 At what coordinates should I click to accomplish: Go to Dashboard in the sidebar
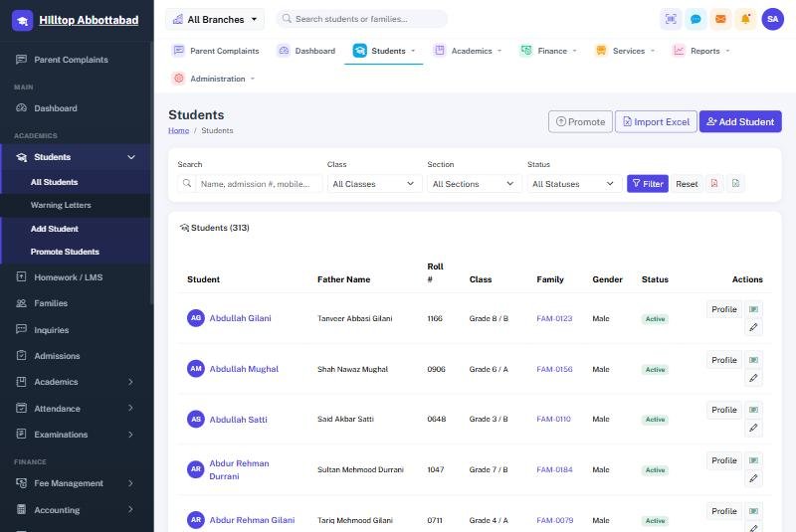point(77,108)
